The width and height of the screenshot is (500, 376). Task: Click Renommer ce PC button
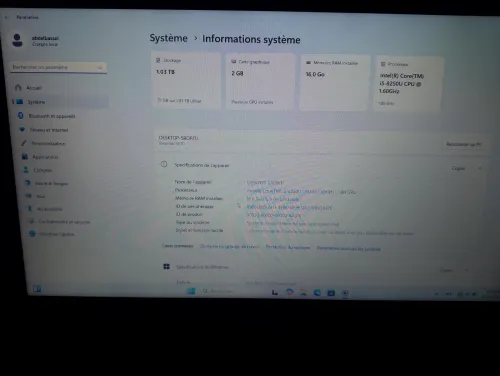point(464,144)
